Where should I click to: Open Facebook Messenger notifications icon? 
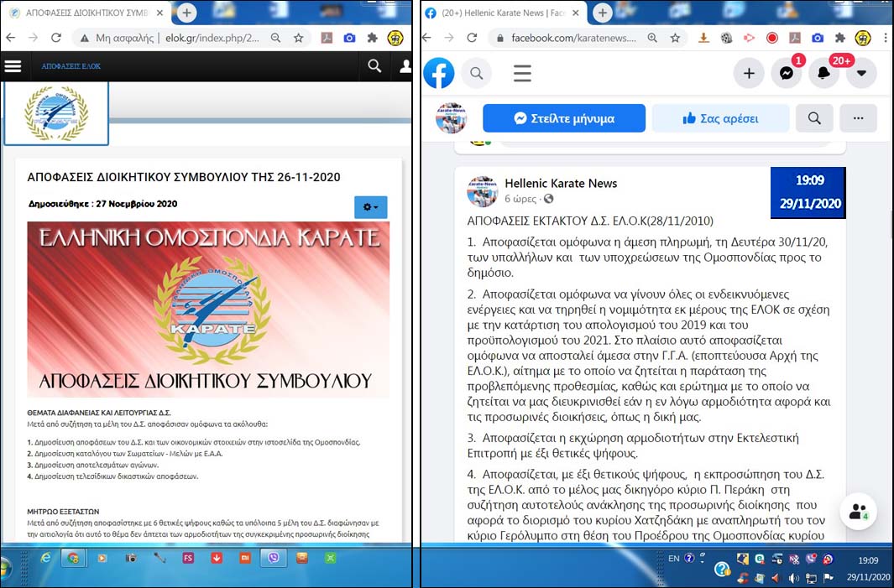(x=786, y=74)
